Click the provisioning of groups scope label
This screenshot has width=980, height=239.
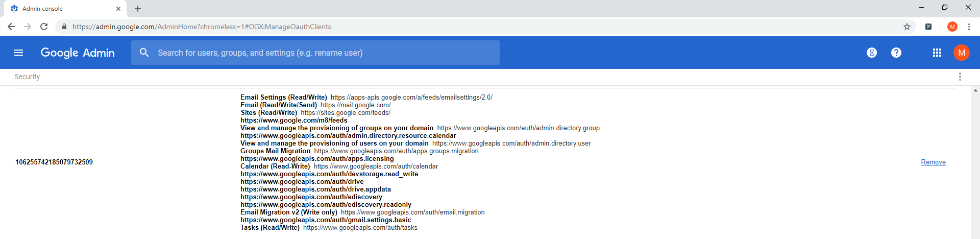pyautogui.click(x=337, y=128)
